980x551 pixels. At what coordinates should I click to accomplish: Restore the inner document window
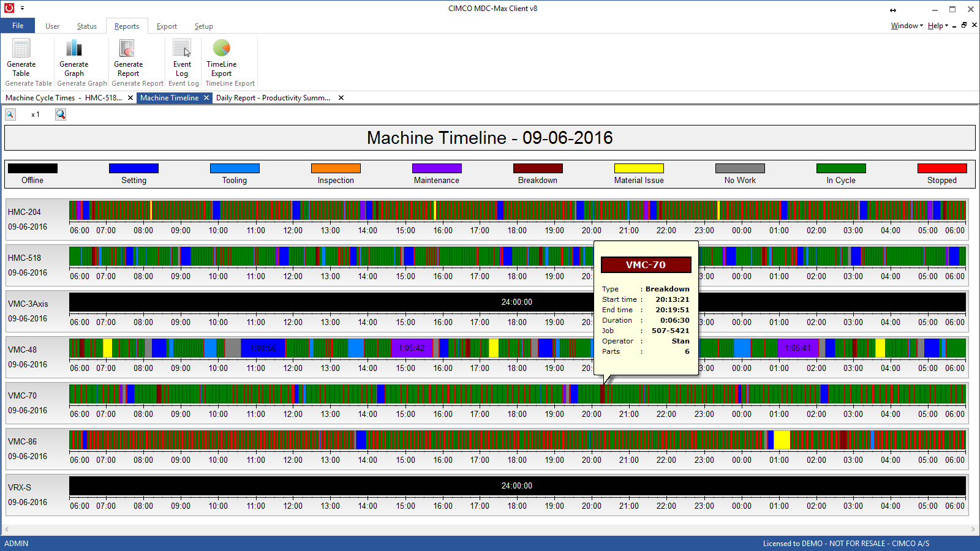[x=964, y=25]
